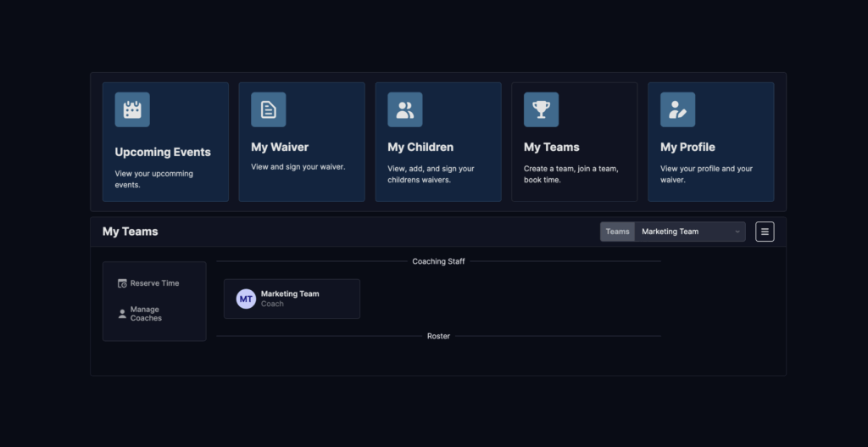Click the trophy icon on My Teams
This screenshot has width=868, height=447.
[x=541, y=109]
